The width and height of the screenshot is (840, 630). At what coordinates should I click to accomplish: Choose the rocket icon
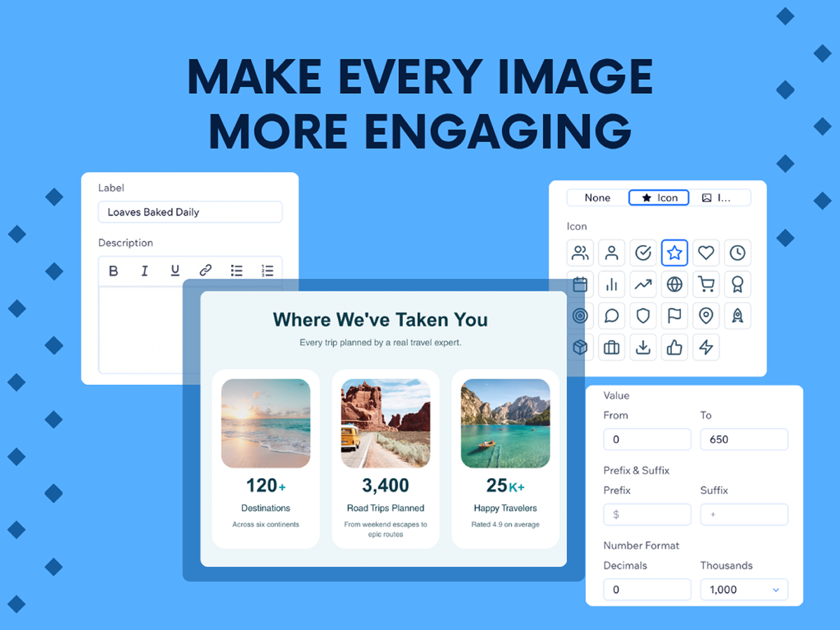pos(738,316)
